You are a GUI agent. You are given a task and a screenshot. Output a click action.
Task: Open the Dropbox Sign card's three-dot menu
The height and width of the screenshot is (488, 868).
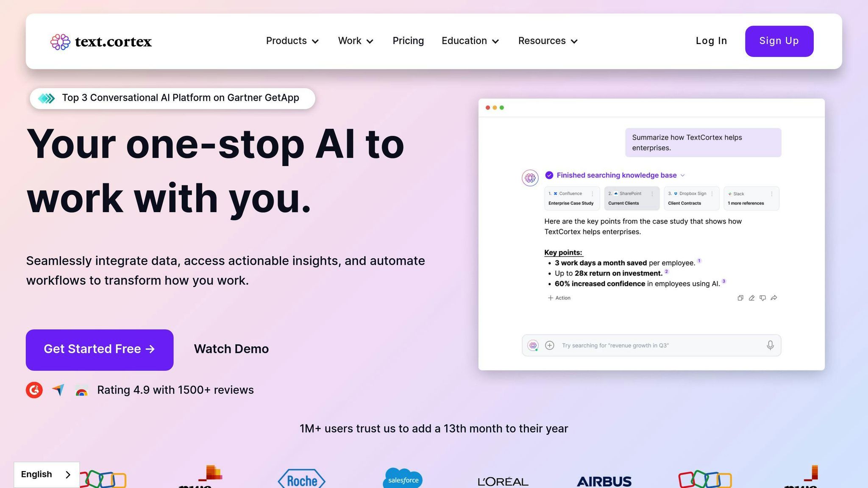pyautogui.click(x=712, y=194)
